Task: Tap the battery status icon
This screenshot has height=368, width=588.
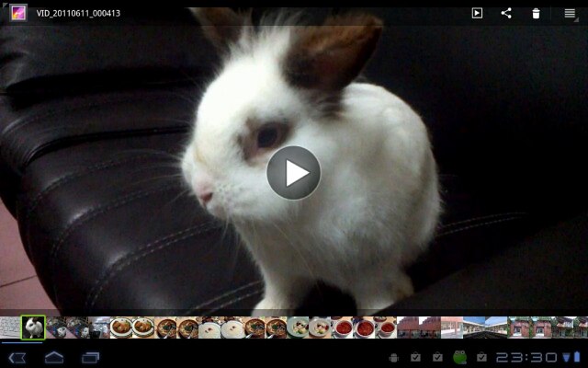Action: pyautogui.click(x=577, y=357)
